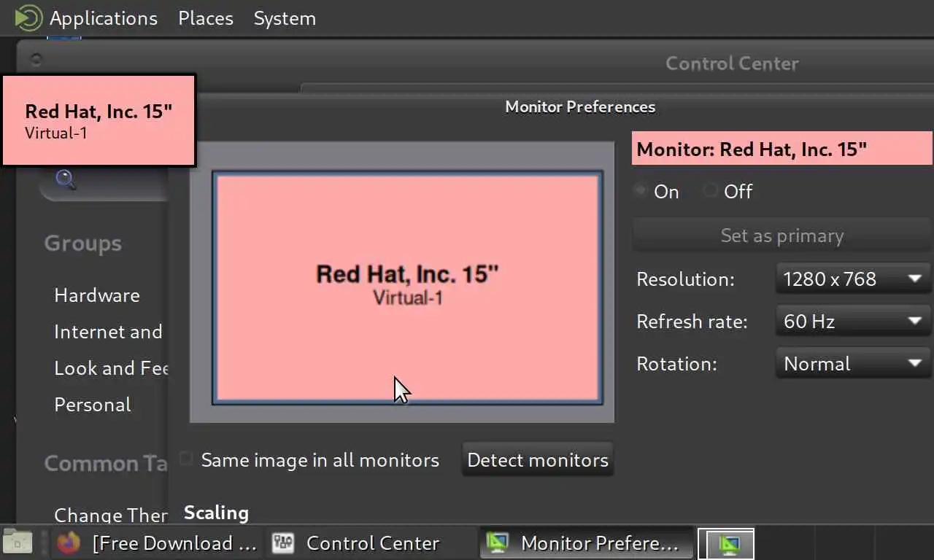Viewport: 934px width, 560px height.
Task: Click the Detect monitors button
Action: 538,460
